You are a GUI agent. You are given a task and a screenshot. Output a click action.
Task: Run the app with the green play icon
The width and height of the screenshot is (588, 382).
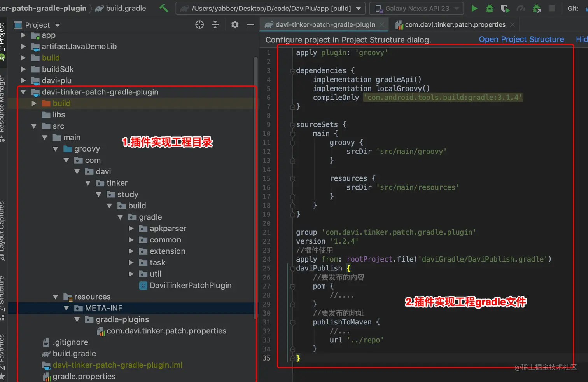pyautogui.click(x=474, y=8)
